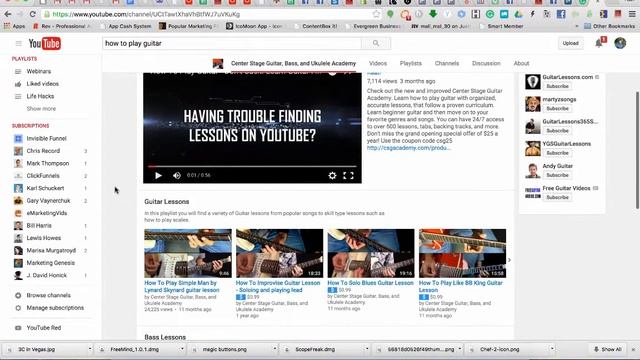Subscribe to YGSGuitarLessons

pyautogui.click(x=557, y=153)
